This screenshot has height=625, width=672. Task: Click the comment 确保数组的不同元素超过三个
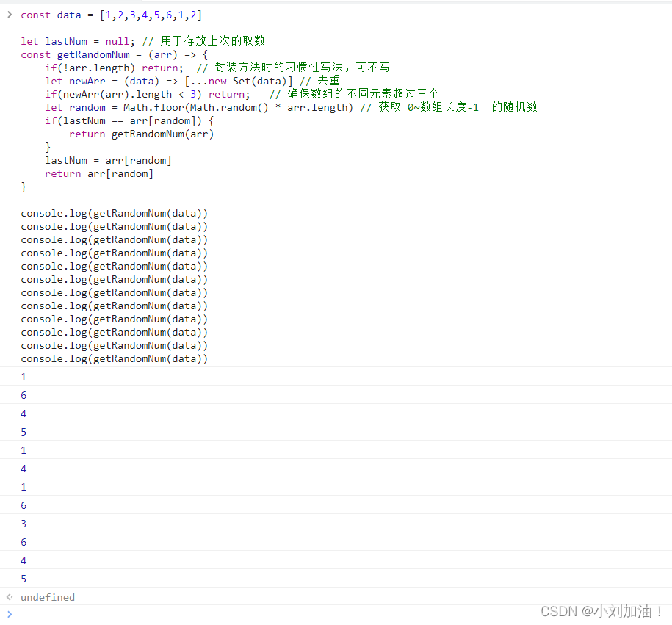(354, 94)
